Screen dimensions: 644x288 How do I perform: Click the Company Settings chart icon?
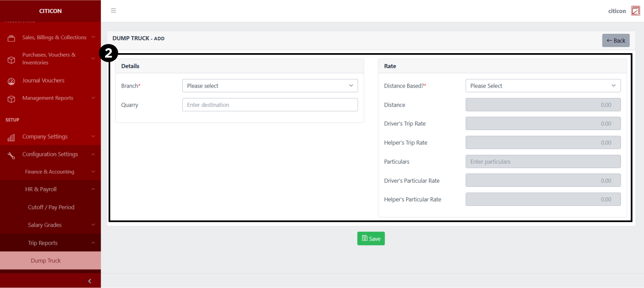click(x=11, y=137)
